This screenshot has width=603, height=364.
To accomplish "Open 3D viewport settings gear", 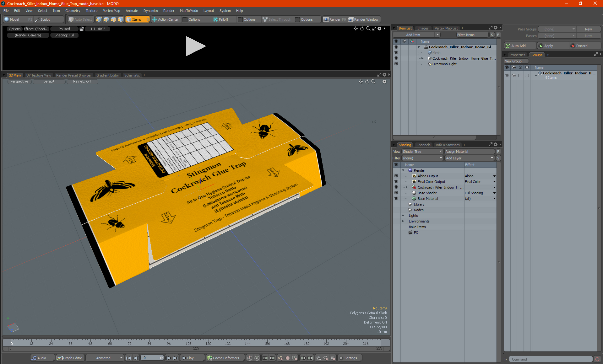I will tap(384, 82).
